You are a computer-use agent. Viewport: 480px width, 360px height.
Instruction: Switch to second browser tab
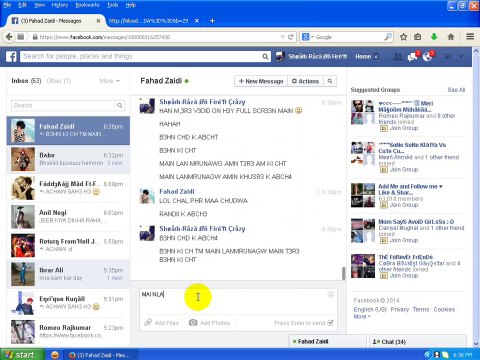tap(149, 21)
